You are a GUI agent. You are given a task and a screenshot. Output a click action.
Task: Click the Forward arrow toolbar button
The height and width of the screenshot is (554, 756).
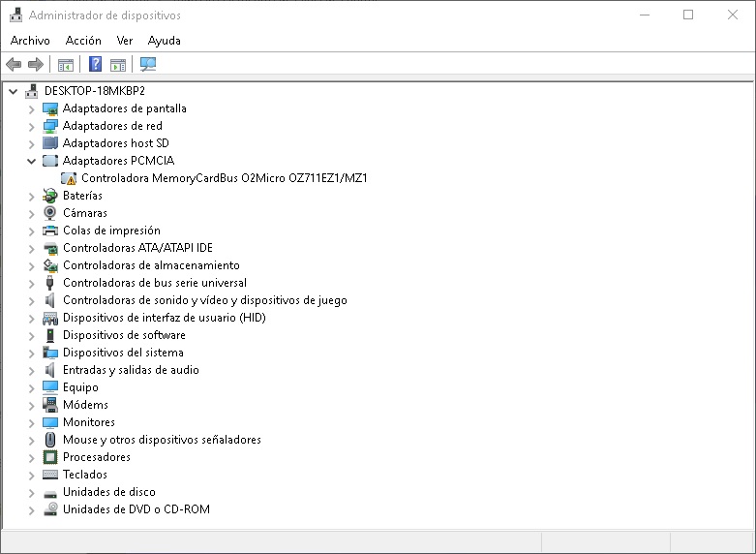[x=36, y=64]
